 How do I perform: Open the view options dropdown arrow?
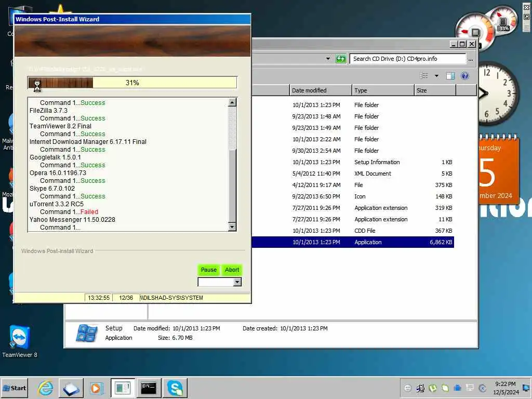(436, 76)
